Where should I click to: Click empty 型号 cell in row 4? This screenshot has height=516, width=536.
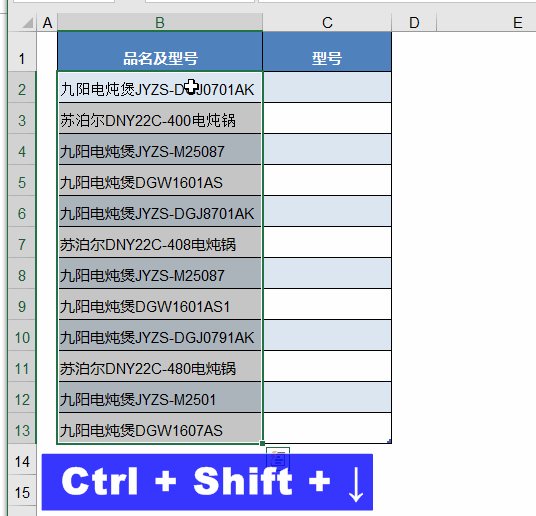[327, 149]
